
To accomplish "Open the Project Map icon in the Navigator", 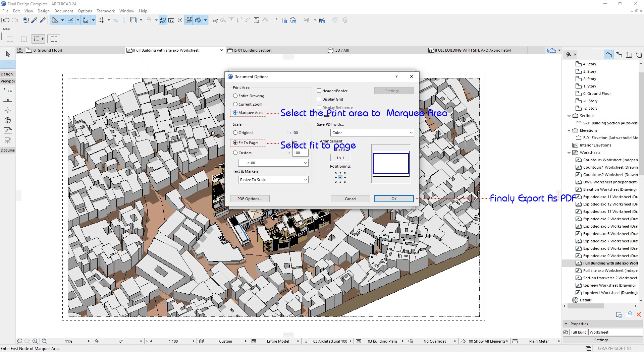I will 608,55.
